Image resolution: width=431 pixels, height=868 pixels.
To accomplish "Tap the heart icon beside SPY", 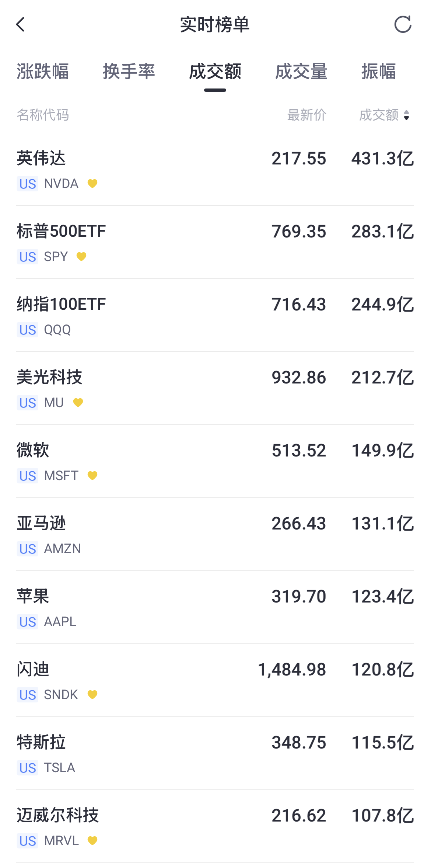I will click(81, 256).
